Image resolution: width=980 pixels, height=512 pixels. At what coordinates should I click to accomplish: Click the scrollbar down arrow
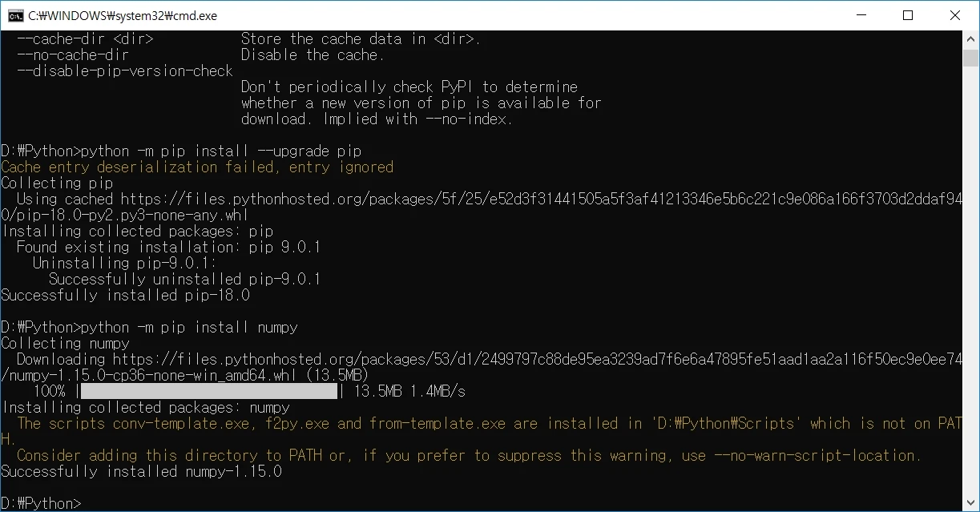click(970, 503)
